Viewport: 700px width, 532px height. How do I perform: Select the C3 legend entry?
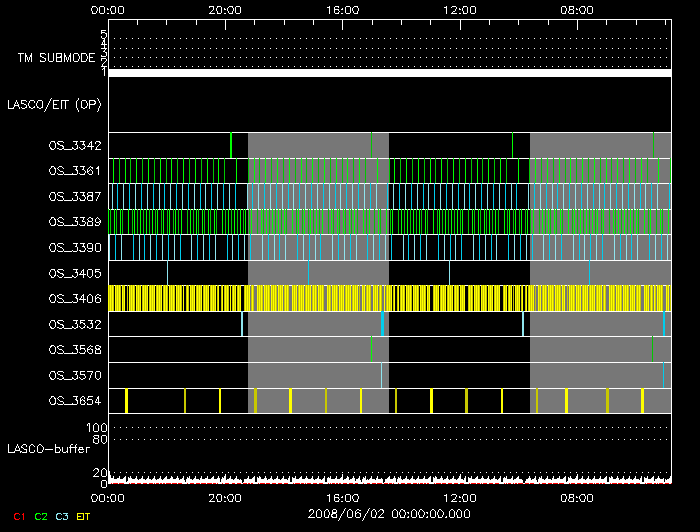pyautogui.click(x=63, y=516)
